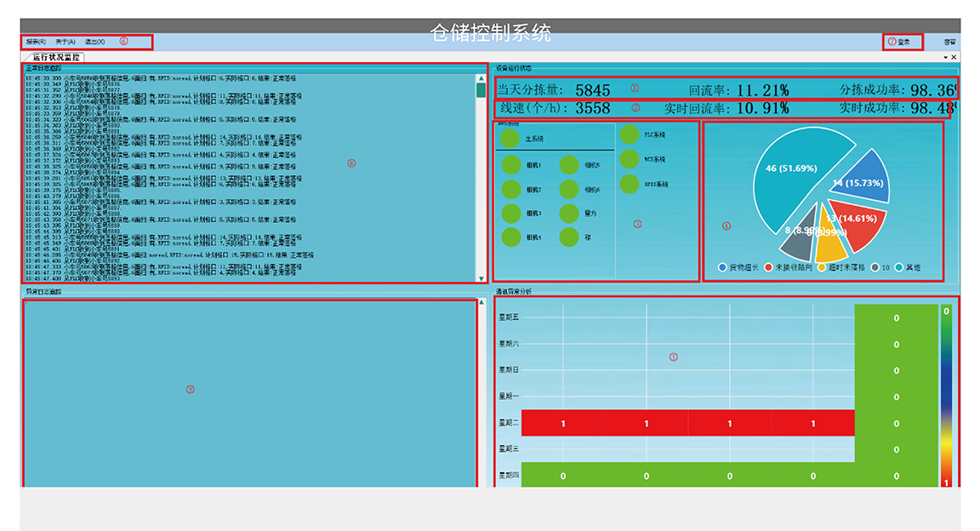The width and height of the screenshot is (980, 531).
Task: Click the PLC系统 status indicator
Action: tap(630, 134)
